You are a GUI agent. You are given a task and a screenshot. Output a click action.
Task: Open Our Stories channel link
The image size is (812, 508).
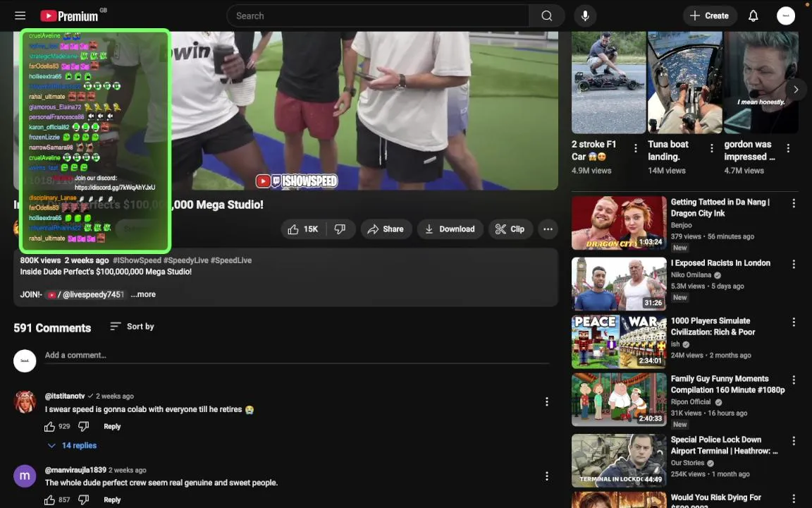[x=687, y=462]
